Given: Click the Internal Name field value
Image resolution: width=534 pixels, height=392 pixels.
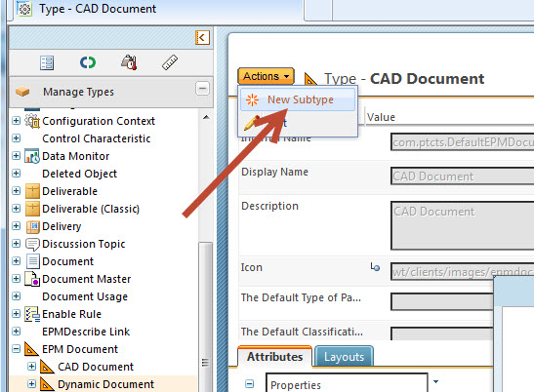Looking at the screenshot, I should (463, 142).
